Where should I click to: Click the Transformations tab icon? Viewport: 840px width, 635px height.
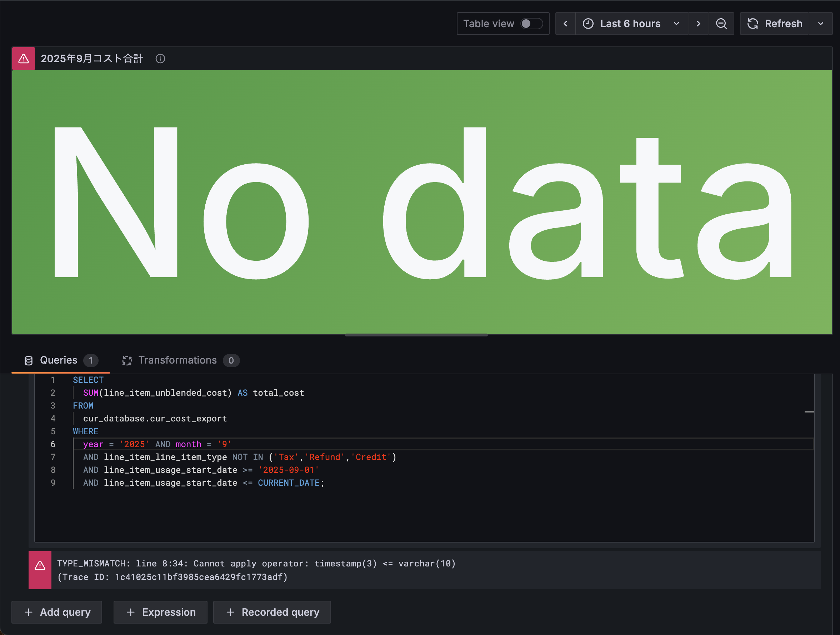(127, 360)
